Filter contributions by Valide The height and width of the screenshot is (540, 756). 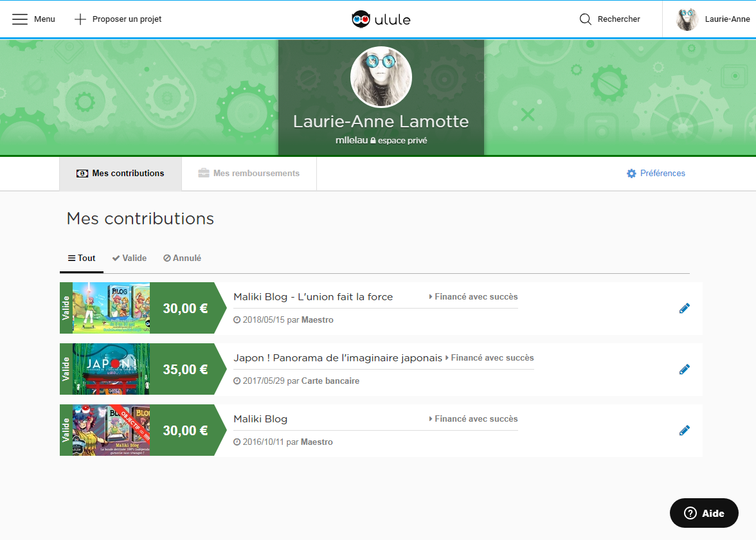pyautogui.click(x=129, y=258)
